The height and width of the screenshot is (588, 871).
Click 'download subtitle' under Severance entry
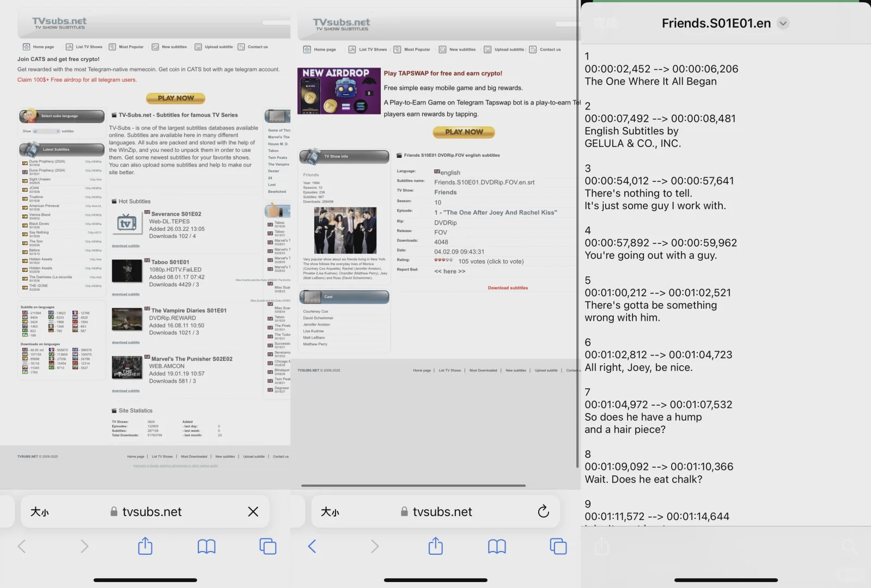[126, 246]
